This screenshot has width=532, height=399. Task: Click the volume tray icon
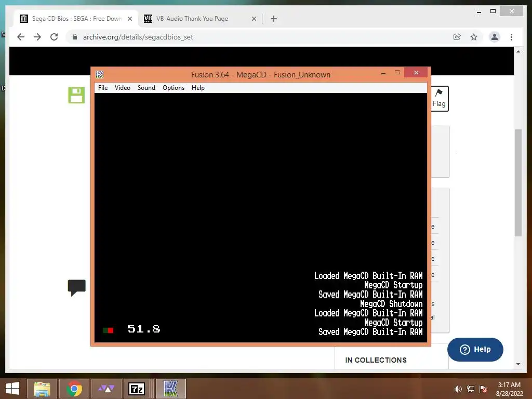458,389
